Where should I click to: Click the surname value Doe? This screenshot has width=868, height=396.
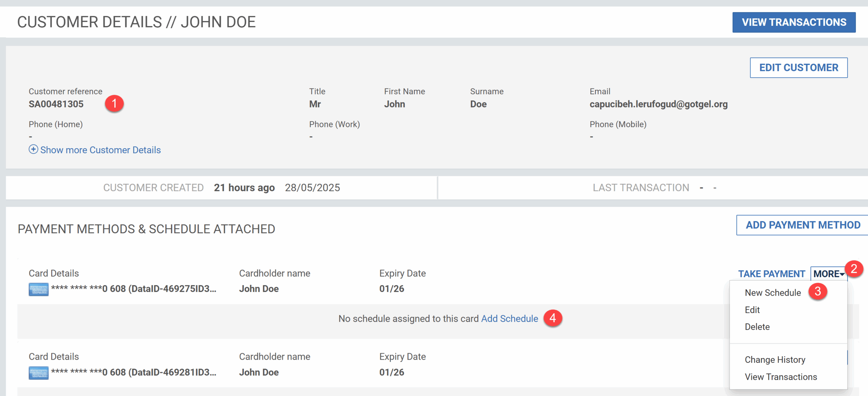click(x=478, y=104)
